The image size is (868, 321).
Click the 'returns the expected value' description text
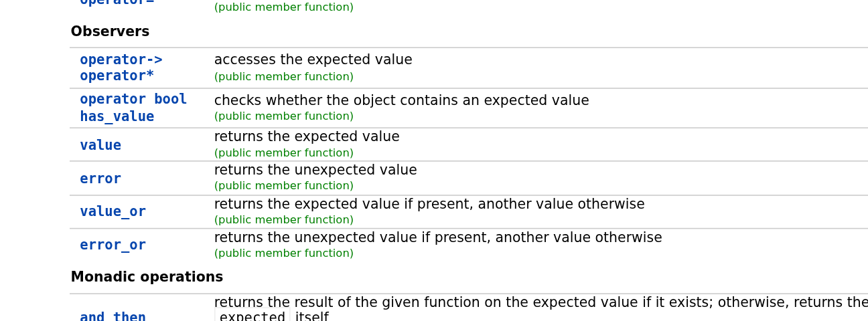(307, 137)
